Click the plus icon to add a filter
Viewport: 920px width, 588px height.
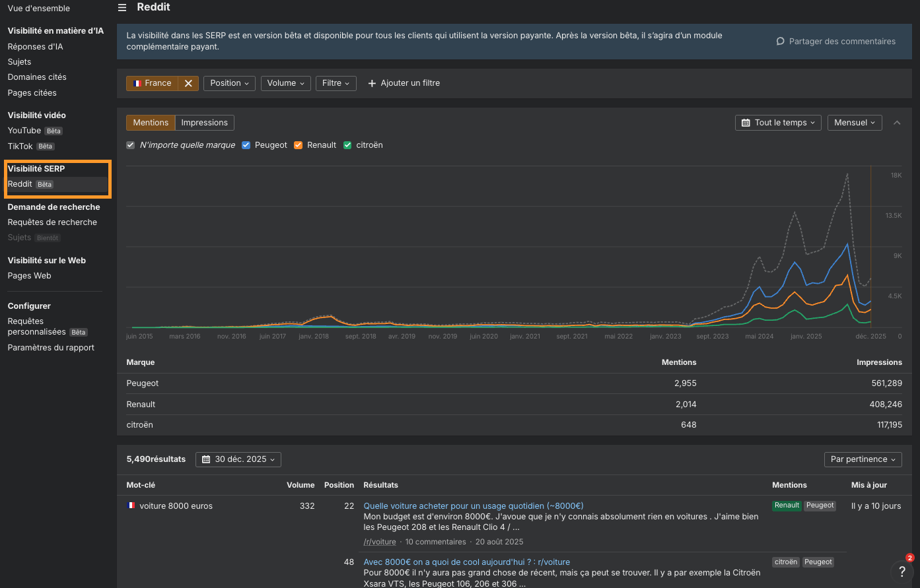(x=372, y=83)
